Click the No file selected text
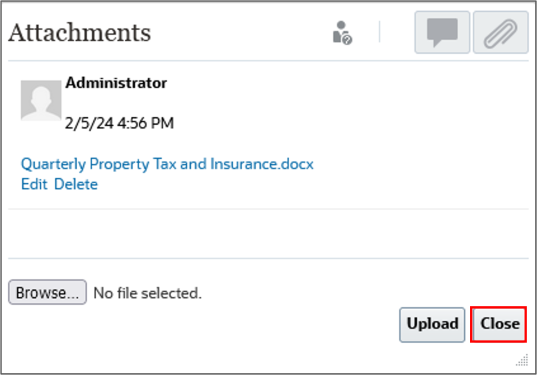537x375 pixels. click(x=148, y=293)
